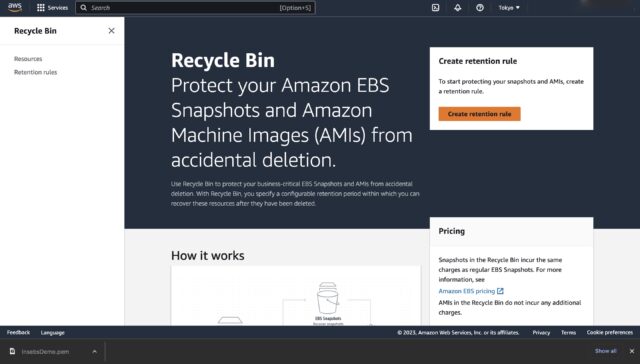Open the notifications bell

458,8
